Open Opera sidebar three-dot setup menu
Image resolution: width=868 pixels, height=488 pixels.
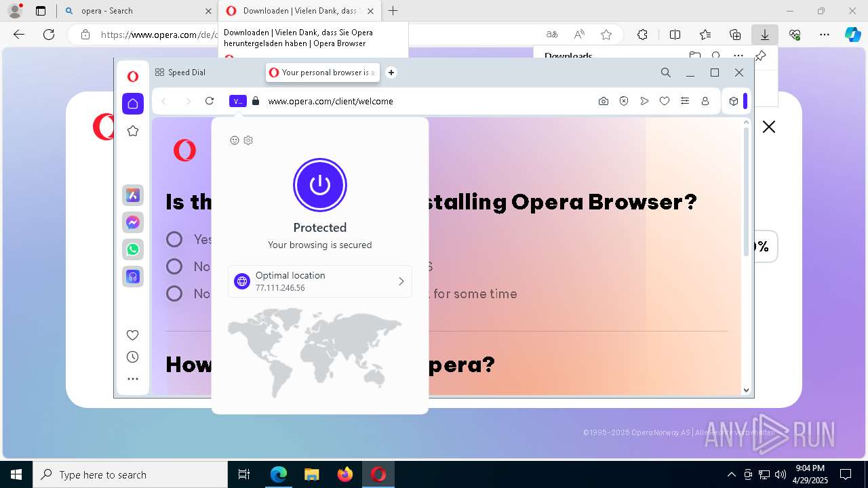tap(133, 379)
